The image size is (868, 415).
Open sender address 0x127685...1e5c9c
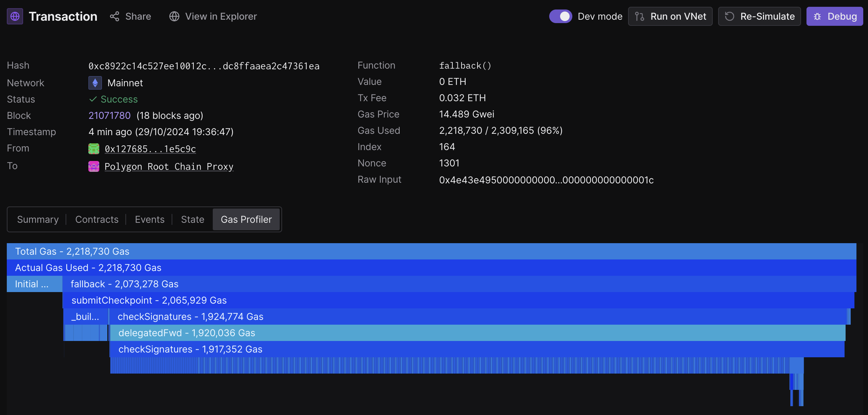tap(150, 149)
